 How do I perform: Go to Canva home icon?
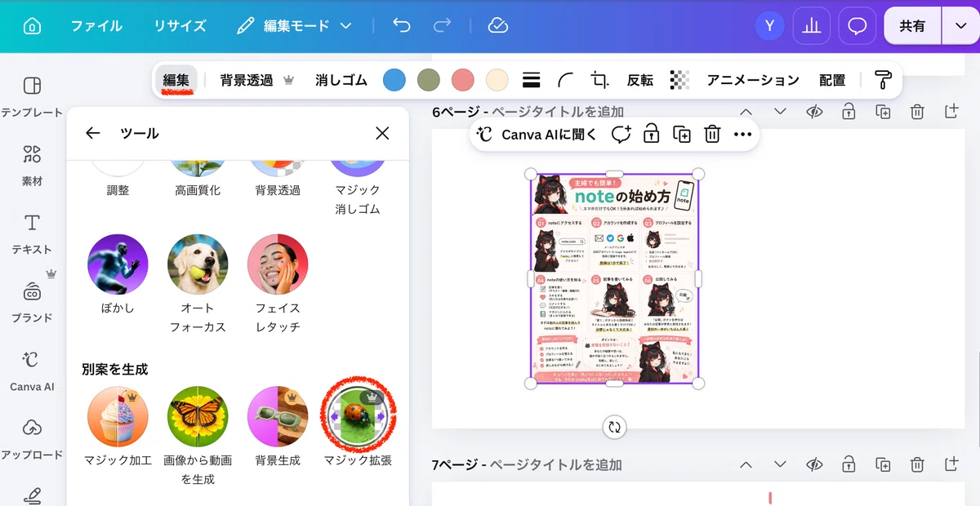[x=32, y=26]
